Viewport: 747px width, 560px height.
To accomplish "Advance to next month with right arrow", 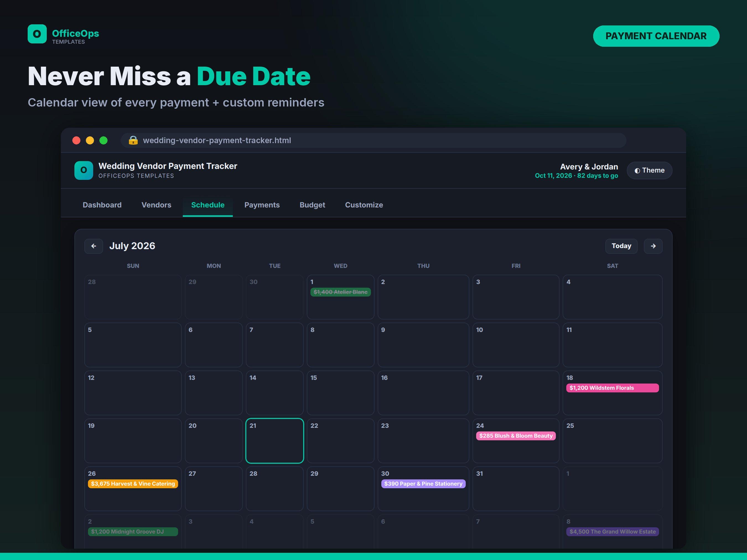I will [653, 246].
